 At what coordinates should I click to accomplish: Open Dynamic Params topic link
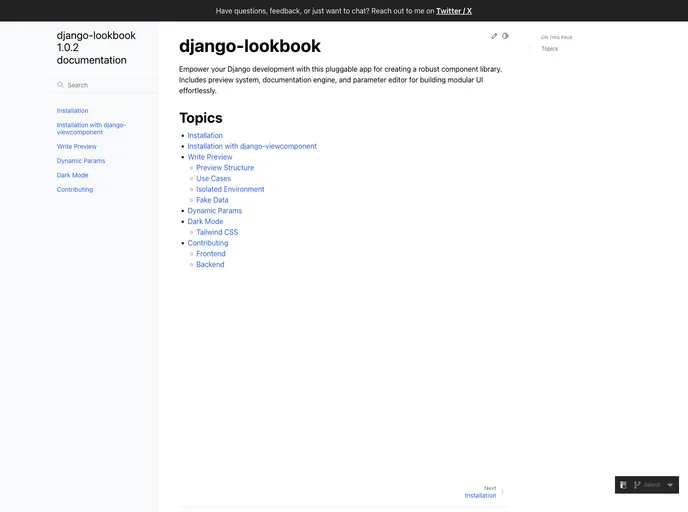[215, 211]
